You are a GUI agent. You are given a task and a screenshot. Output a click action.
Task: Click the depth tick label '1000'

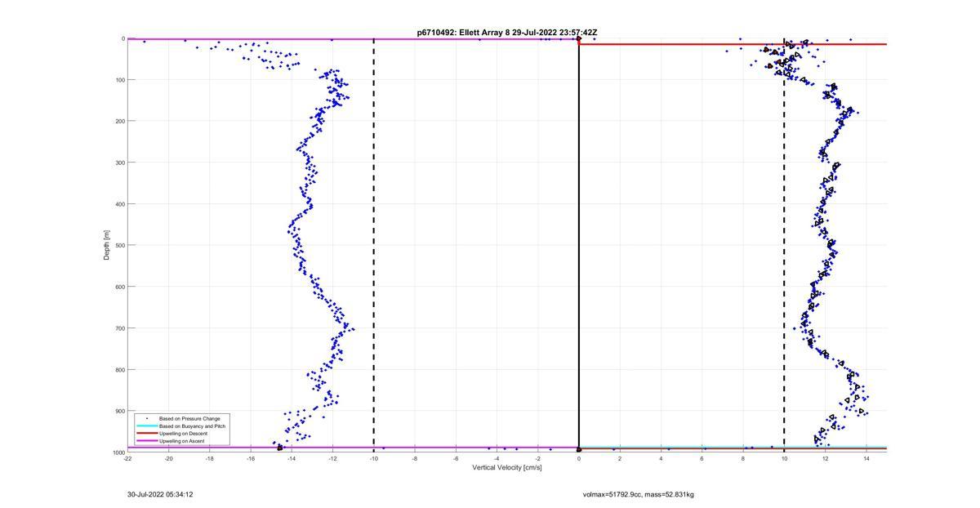pyautogui.click(x=118, y=452)
